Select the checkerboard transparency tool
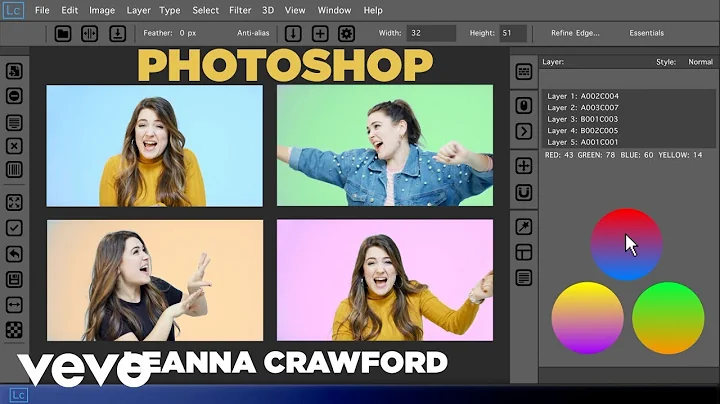The width and height of the screenshot is (720, 404). [x=14, y=330]
